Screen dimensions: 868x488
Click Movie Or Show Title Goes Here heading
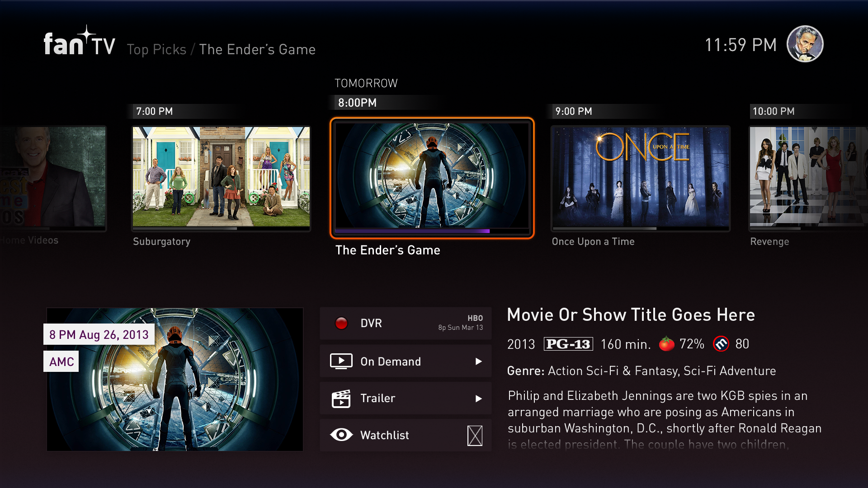[631, 315]
